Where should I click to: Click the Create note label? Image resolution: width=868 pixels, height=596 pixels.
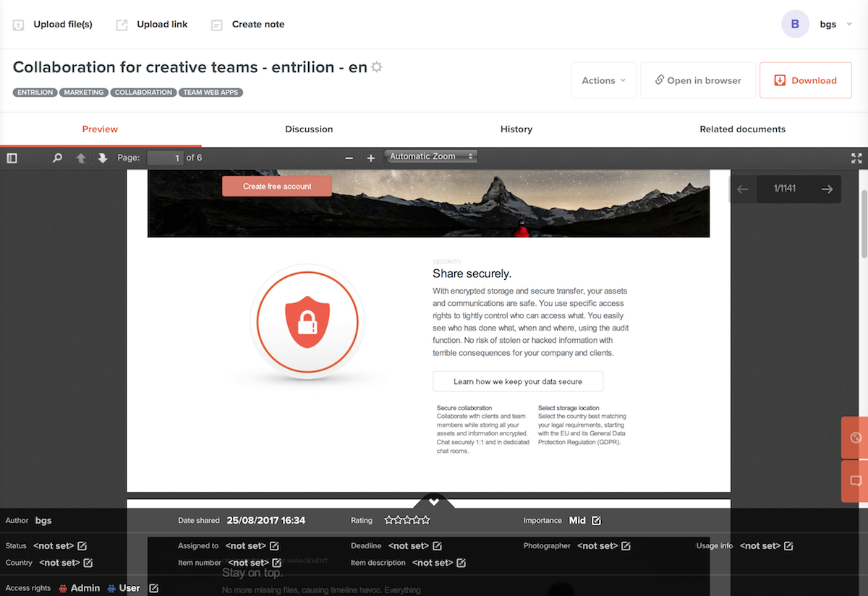point(258,25)
